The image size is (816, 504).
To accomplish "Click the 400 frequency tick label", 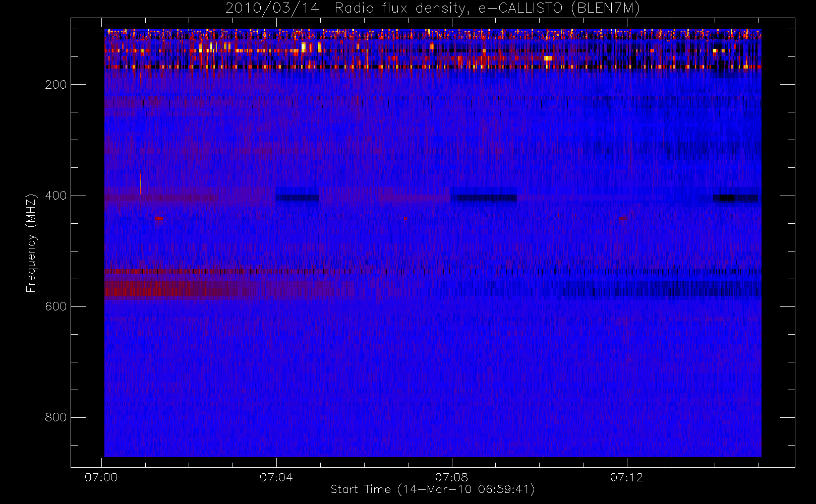I will (x=55, y=196).
